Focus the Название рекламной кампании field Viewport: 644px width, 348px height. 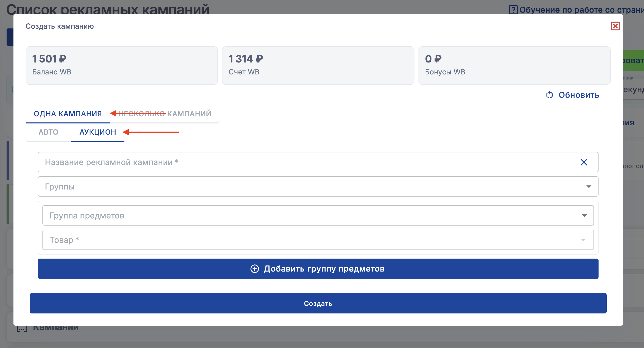(x=305, y=162)
